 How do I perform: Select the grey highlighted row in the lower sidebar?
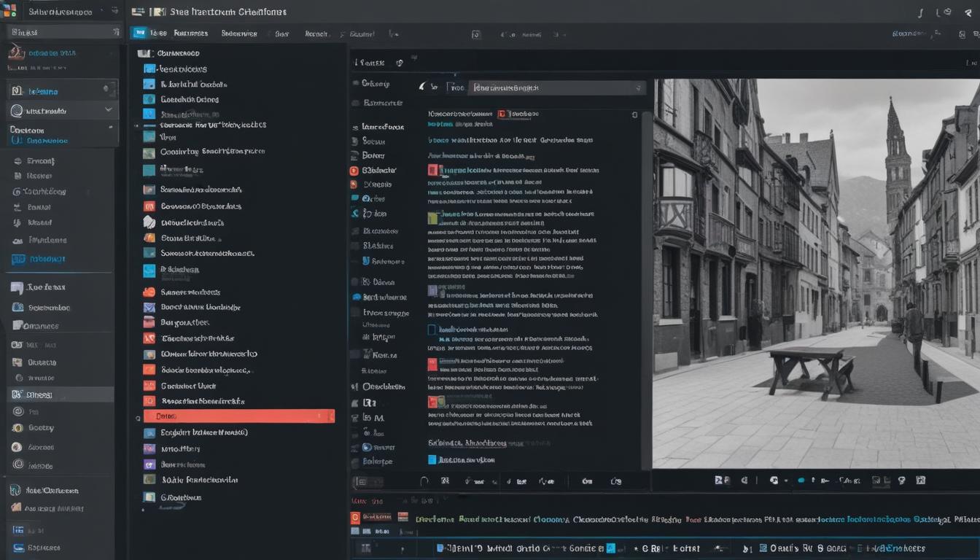tap(60, 394)
